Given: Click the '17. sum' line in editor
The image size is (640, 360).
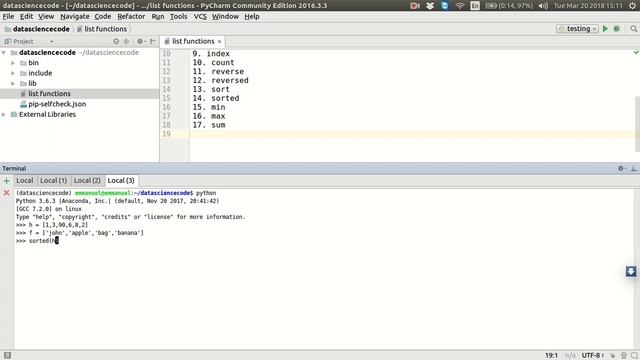Looking at the screenshot, I should 209,125.
